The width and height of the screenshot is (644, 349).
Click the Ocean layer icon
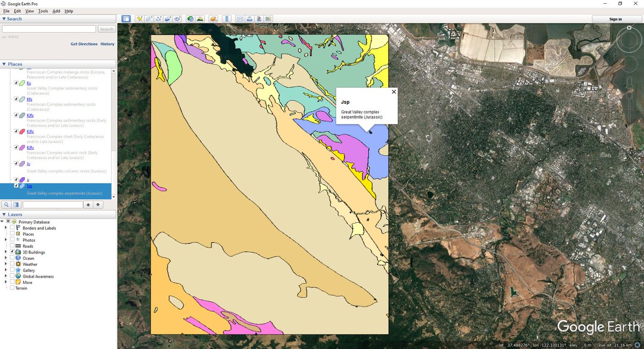(18, 258)
